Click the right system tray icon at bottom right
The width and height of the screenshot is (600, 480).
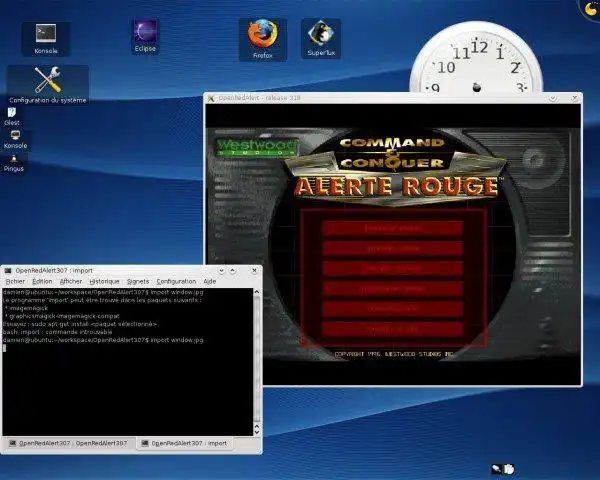coord(509,469)
